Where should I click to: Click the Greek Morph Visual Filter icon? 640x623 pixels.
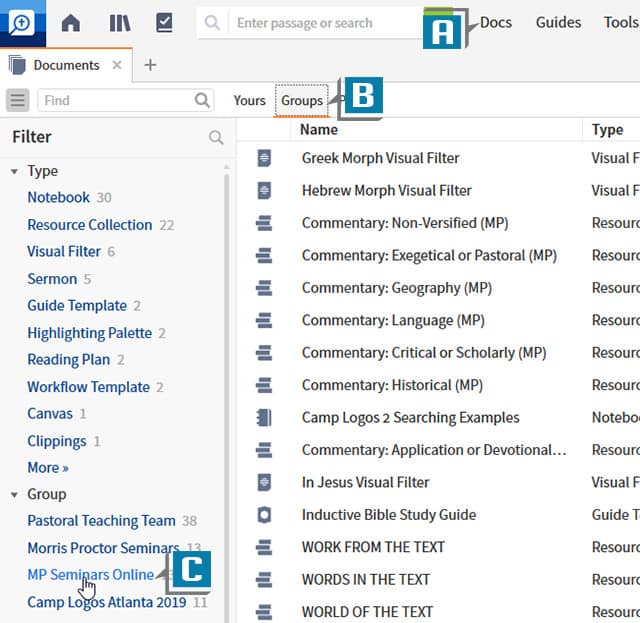pos(264,158)
